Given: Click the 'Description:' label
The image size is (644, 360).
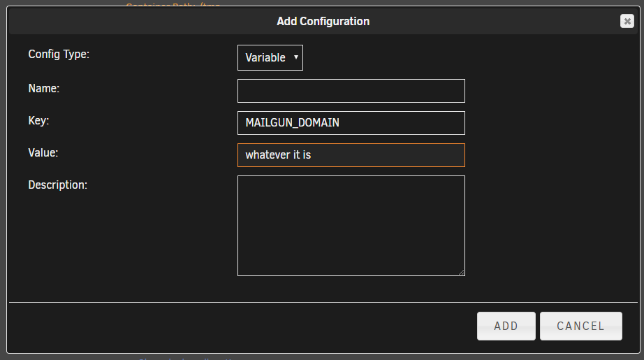Looking at the screenshot, I should coord(57,185).
